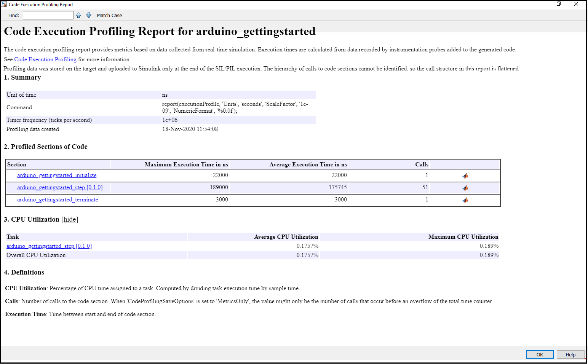Select the 51 calls value

point(425,187)
